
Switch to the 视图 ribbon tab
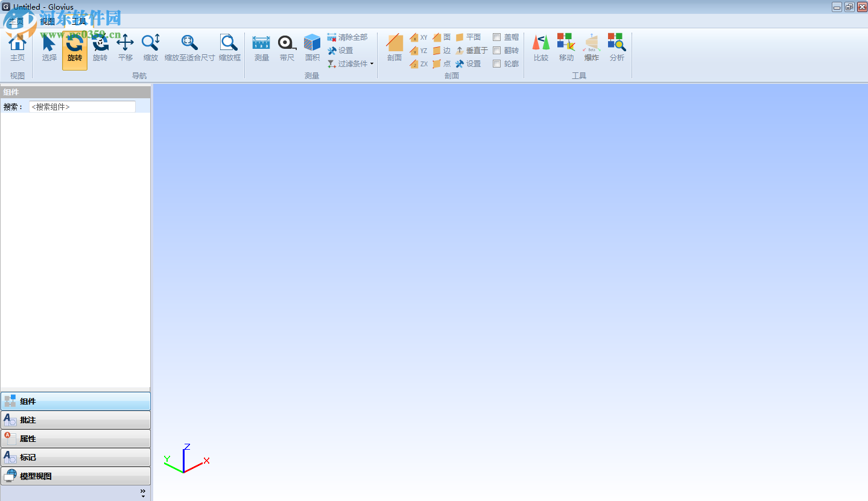(x=48, y=20)
